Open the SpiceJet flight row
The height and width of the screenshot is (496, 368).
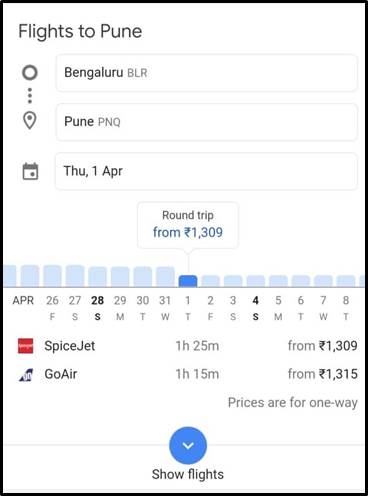[188, 346]
